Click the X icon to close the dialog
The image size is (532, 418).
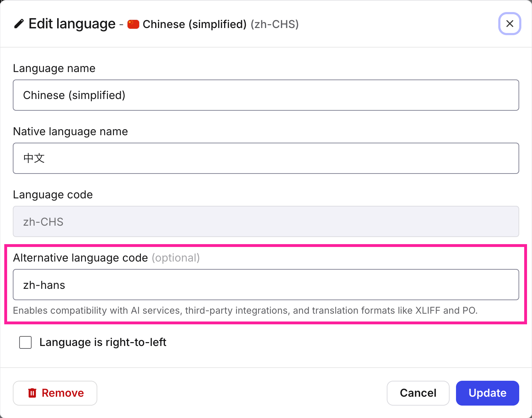pos(510,23)
